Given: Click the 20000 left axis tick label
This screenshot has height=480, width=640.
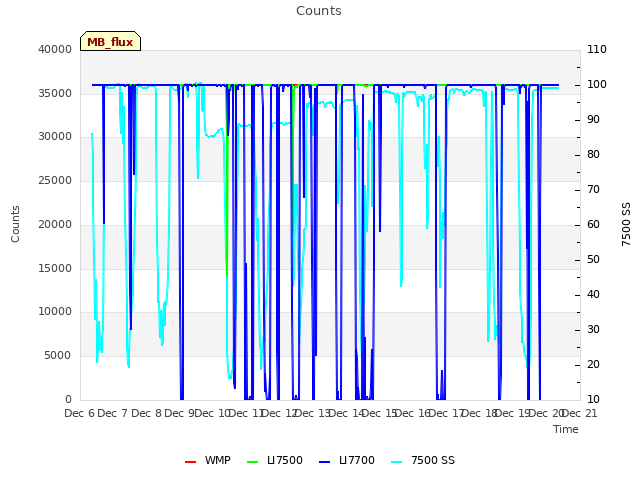Looking at the screenshot, I should pyautogui.click(x=55, y=224).
